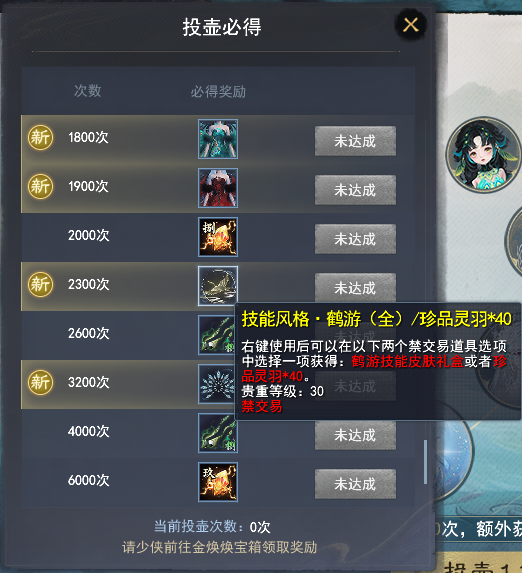This screenshot has height=573, width=522.
Task: Click the 未达成 button for 6000次
Action: pos(355,484)
